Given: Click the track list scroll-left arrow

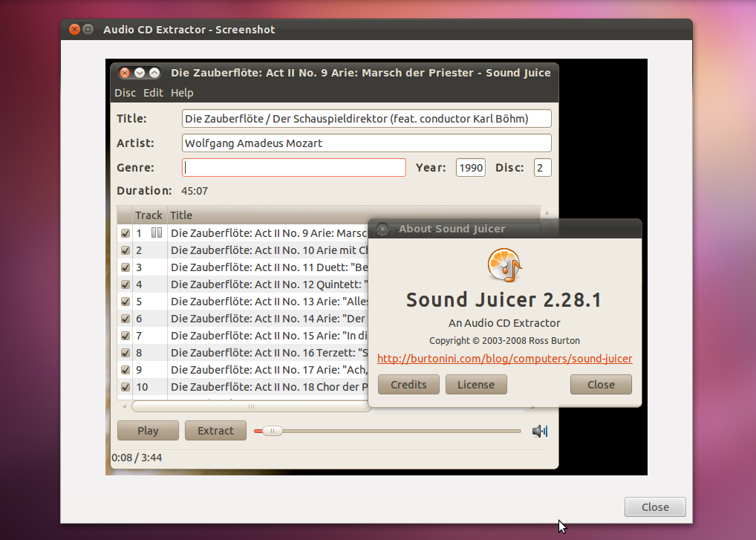Looking at the screenshot, I should [x=125, y=406].
